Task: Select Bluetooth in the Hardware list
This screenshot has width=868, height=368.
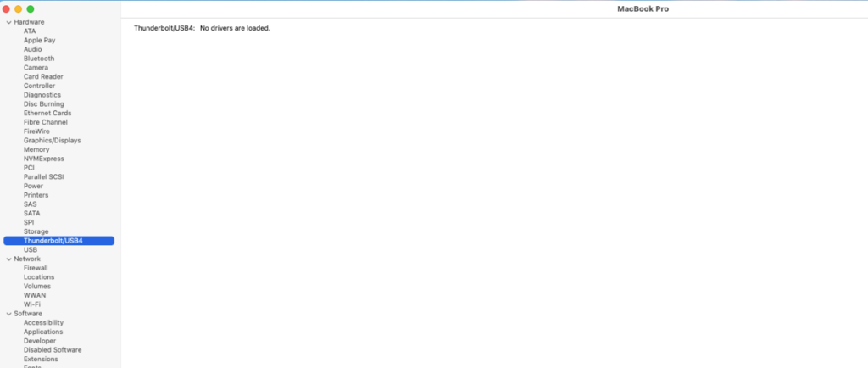Action: [38, 59]
